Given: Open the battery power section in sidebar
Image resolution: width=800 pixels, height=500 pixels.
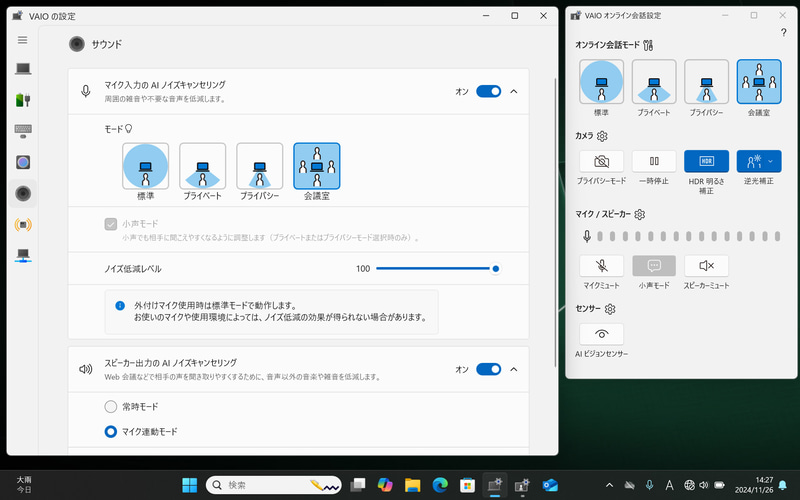Looking at the screenshot, I should pos(23,99).
